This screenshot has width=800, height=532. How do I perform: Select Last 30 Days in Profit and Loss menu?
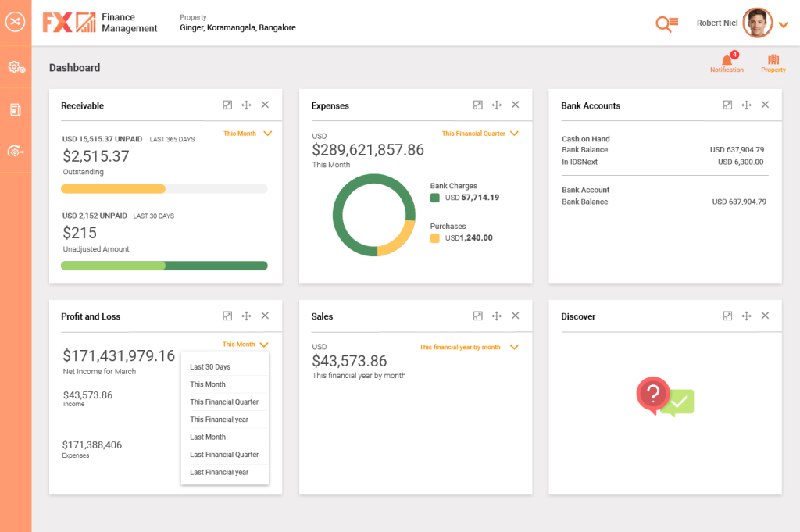[x=209, y=366]
